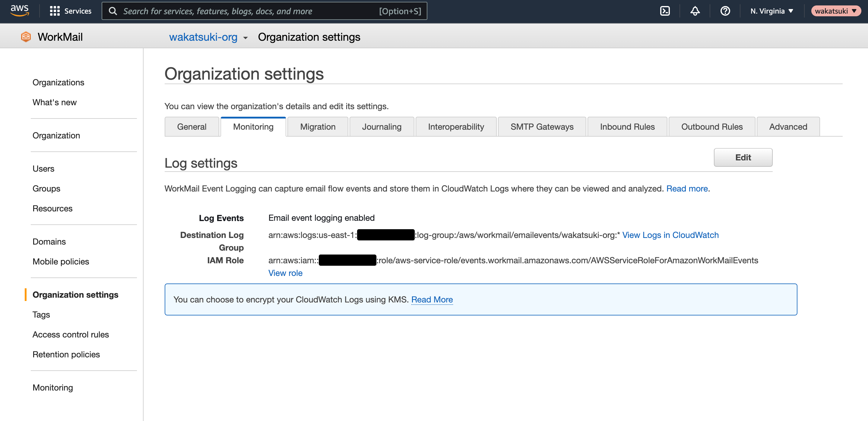
Task: Go to Access control rules in sidebar
Action: [71, 334]
